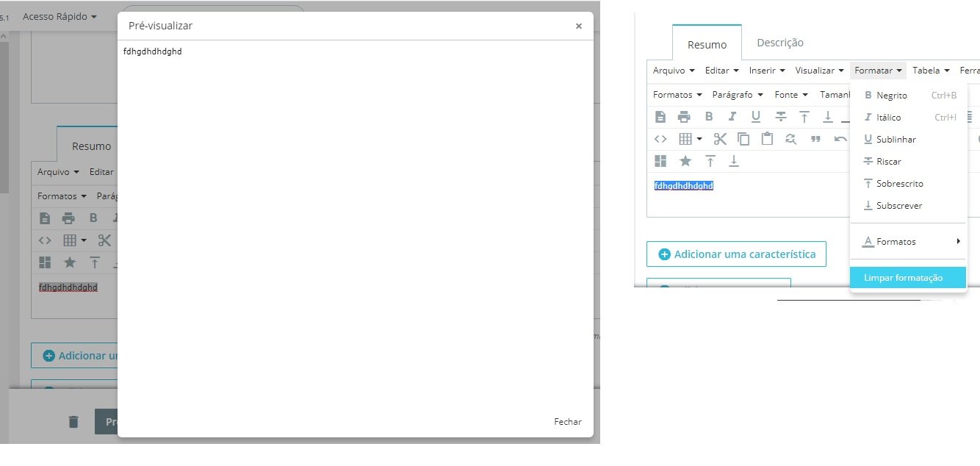Select Riscar in the Formatar menu
Viewport: 980px width, 466px height.
(x=907, y=162)
